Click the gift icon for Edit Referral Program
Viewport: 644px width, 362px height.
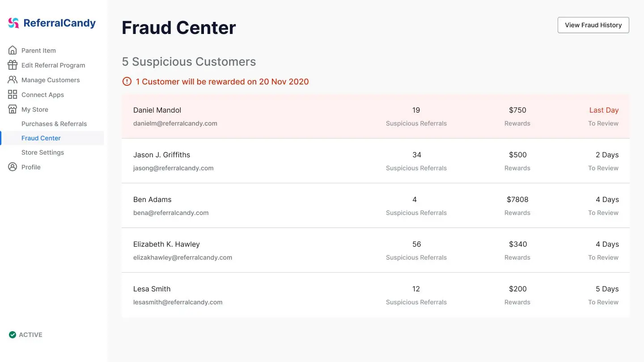pos(13,65)
